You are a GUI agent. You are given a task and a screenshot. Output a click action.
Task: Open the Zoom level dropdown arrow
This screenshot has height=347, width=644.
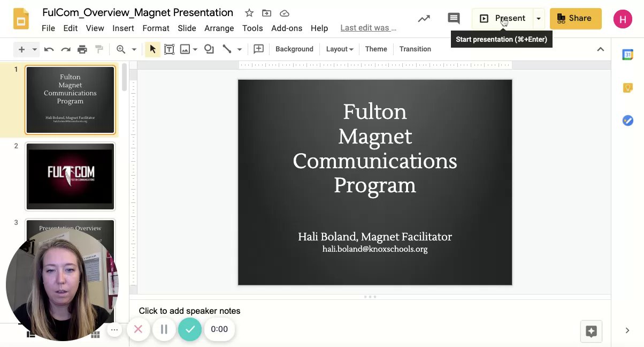pos(134,49)
